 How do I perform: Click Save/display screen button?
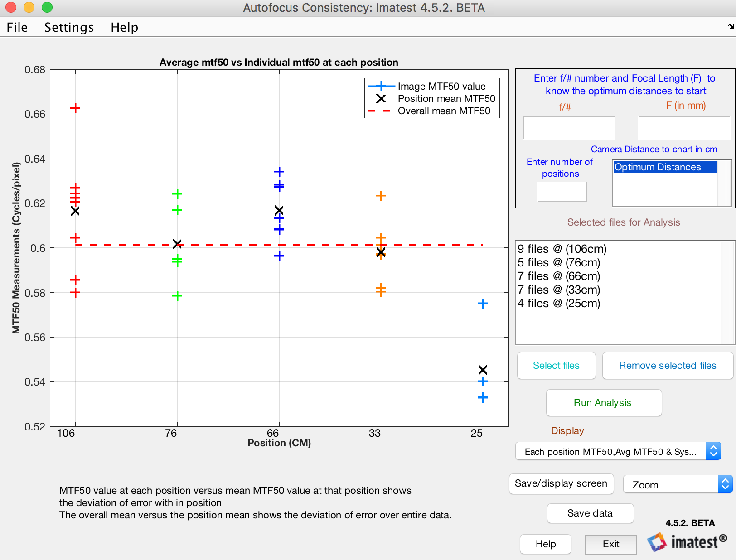561,483
